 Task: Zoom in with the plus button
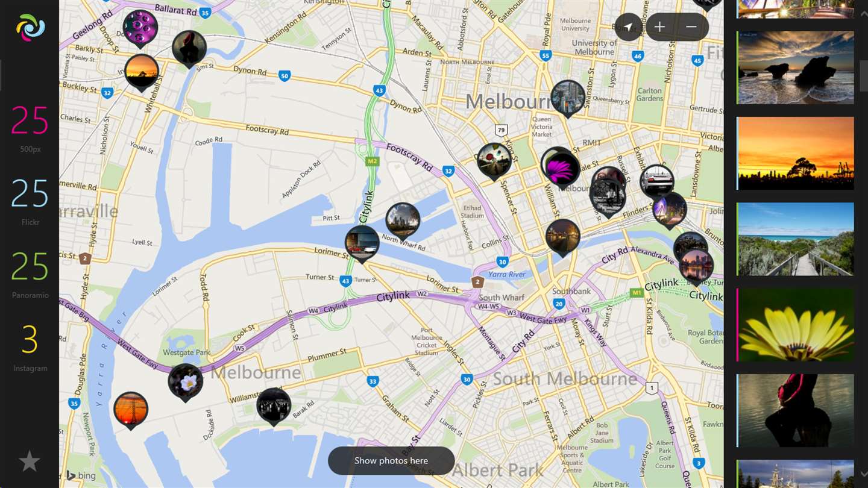click(659, 27)
